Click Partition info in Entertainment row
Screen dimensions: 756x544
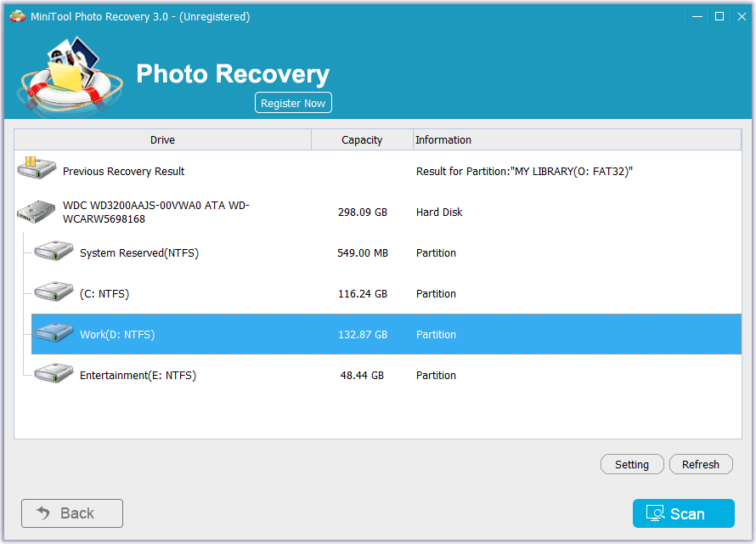tap(436, 375)
